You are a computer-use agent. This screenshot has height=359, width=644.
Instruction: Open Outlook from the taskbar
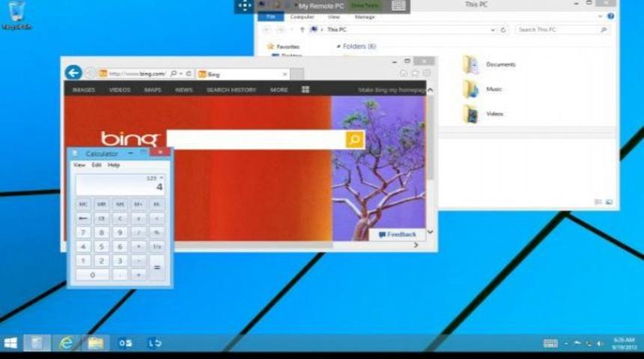pos(125,343)
